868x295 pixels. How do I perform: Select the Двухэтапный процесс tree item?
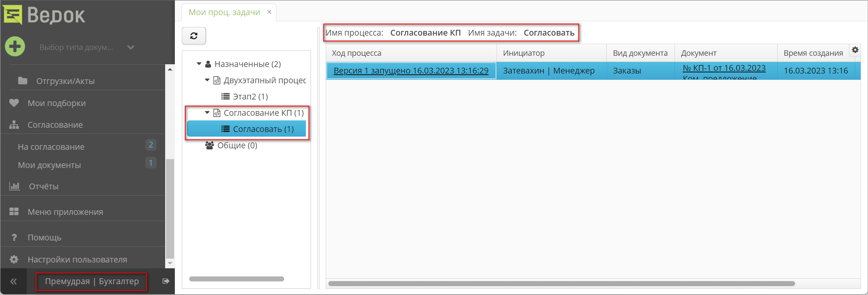point(265,80)
